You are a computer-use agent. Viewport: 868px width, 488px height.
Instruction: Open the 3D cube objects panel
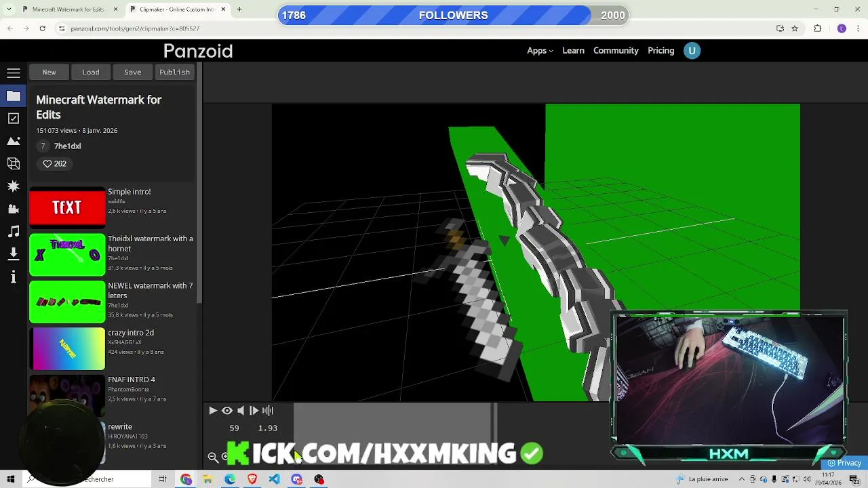pyautogui.click(x=14, y=163)
